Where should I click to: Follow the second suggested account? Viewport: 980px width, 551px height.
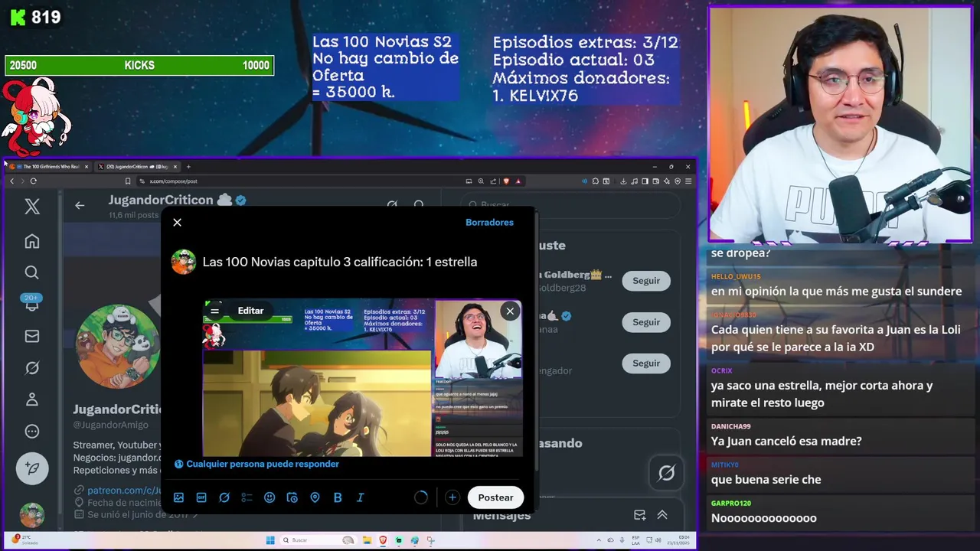coord(645,322)
